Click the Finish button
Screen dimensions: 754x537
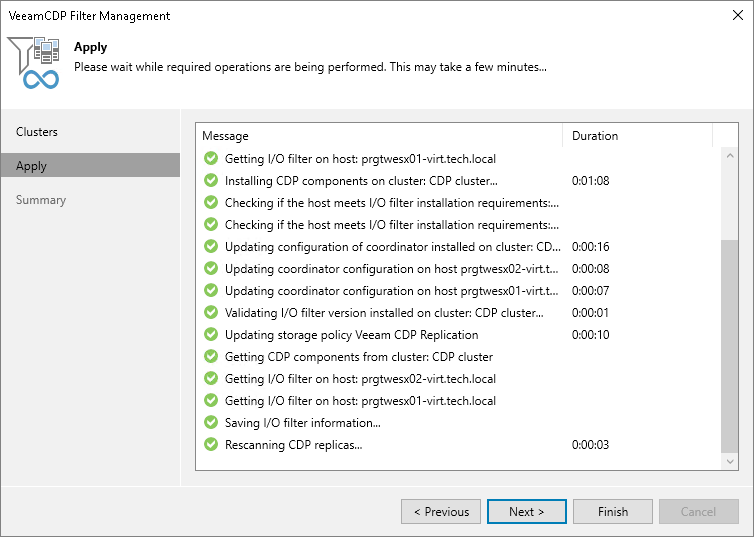point(613,512)
